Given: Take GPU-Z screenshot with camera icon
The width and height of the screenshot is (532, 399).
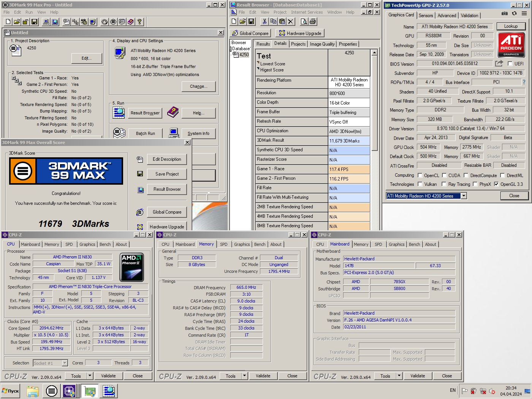Looking at the screenshot, I should [504, 13].
